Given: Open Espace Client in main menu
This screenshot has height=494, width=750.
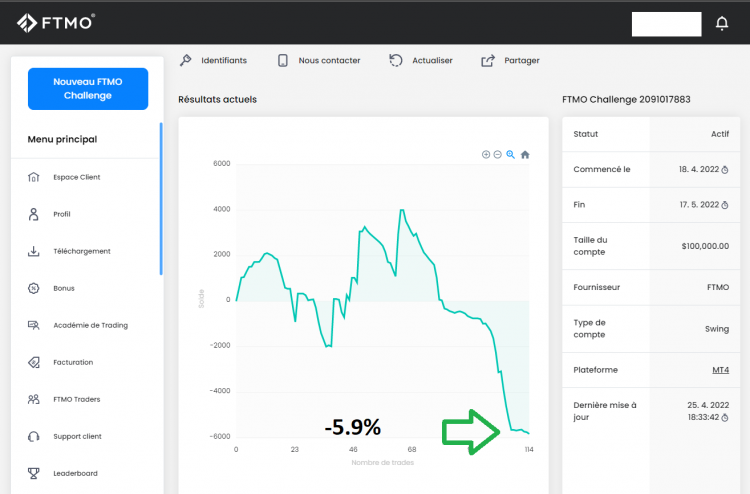Looking at the screenshot, I should pos(76,177).
